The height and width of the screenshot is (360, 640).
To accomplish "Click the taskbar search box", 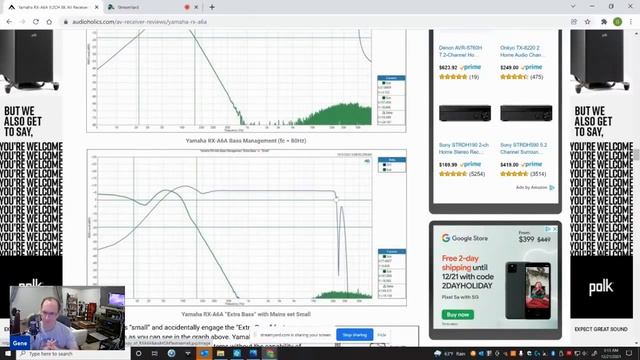I will [73, 353].
